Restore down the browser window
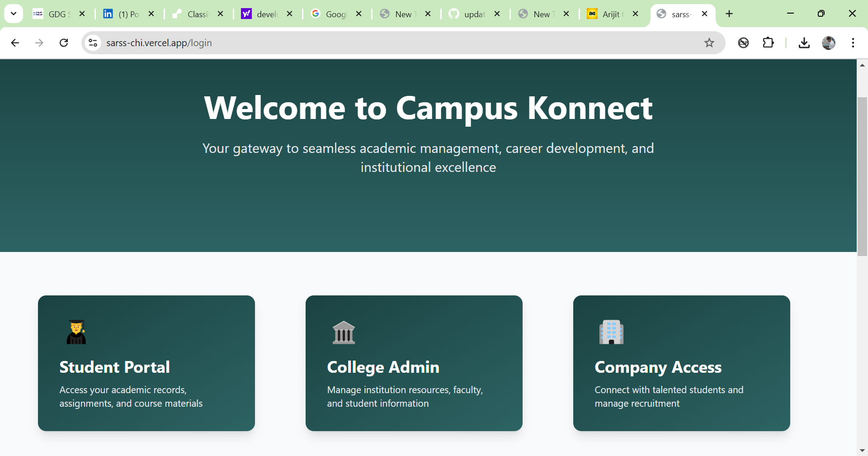The height and width of the screenshot is (456, 868). pos(821,14)
